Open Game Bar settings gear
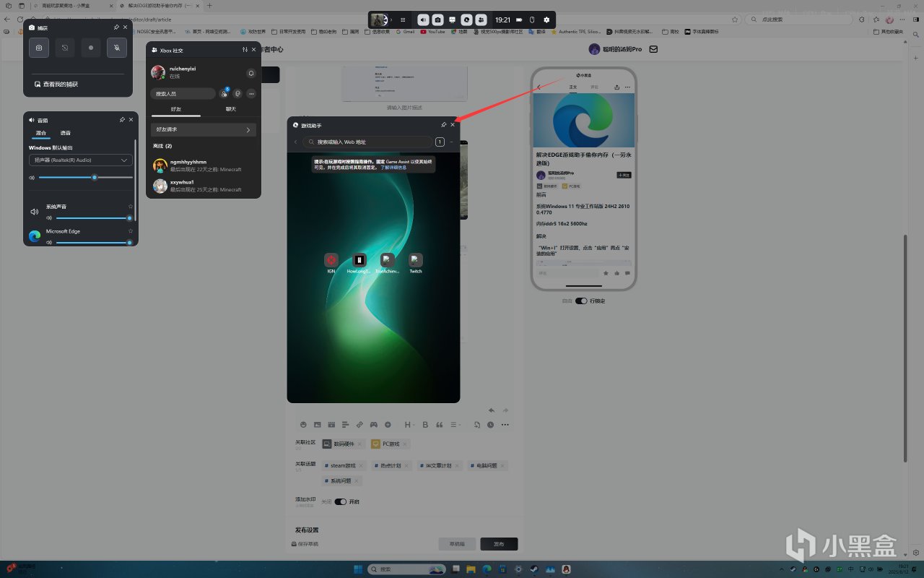Screen dimensions: 924x578 coord(546,20)
